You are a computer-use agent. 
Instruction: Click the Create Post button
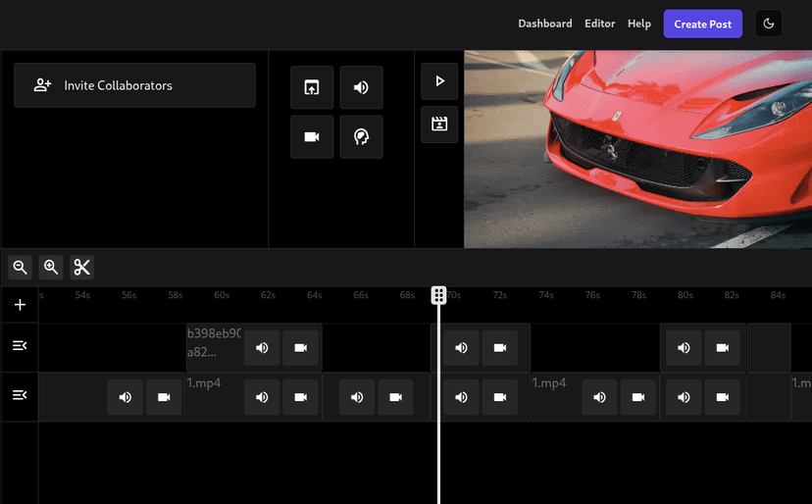(702, 24)
